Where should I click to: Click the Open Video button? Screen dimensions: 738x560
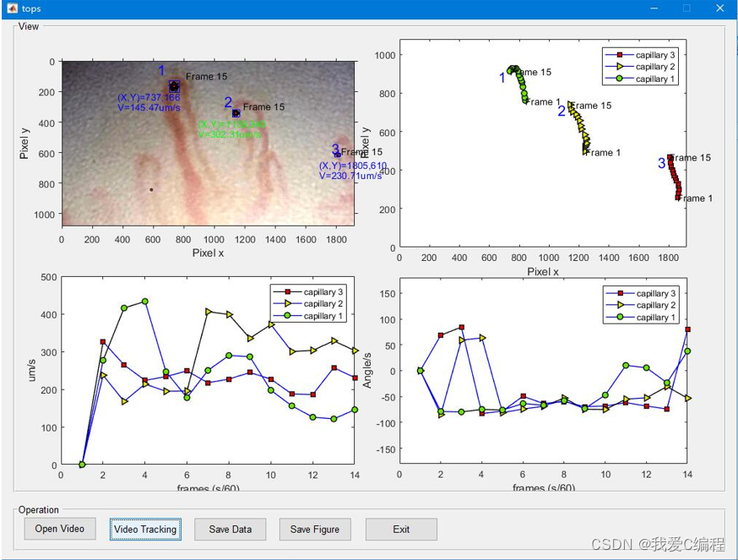(60, 530)
